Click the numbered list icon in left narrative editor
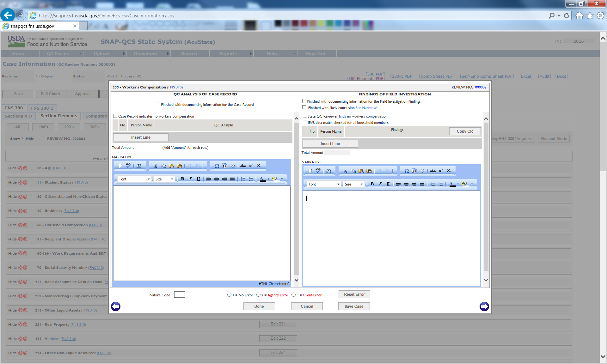Viewport: 607px width, 364px height. click(243, 179)
